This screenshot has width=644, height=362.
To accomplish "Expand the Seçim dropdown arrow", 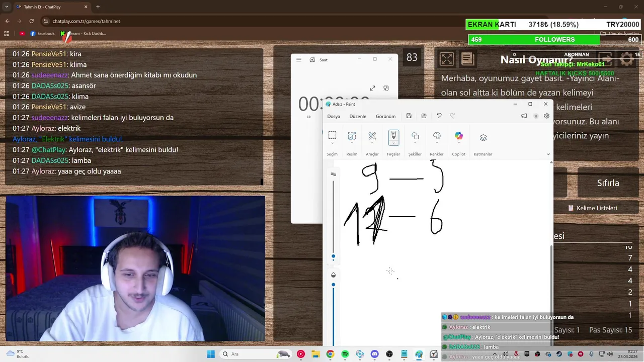I will coord(332,144).
